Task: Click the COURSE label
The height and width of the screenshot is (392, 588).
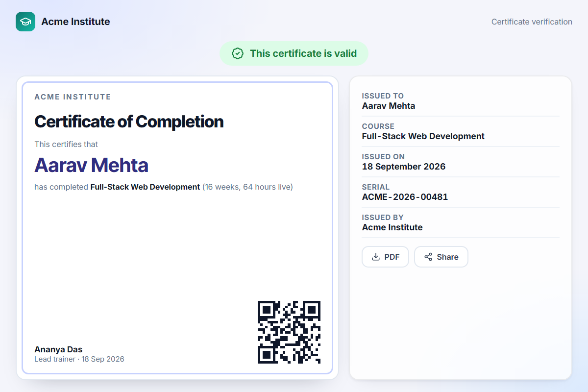Action: (378, 126)
